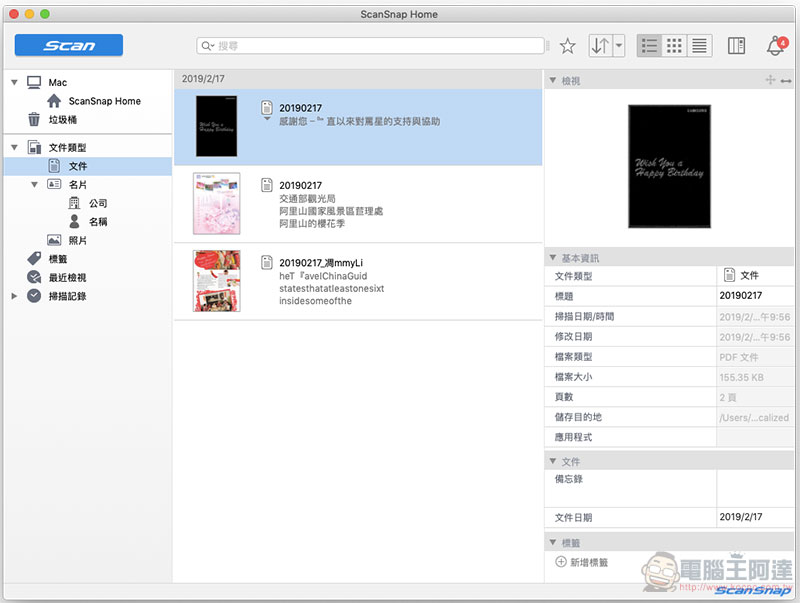This screenshot has height=603, width=800.
Task: Click the move crosshair icon in preview header
Action: pyautogui.click(x=770, y=80)
